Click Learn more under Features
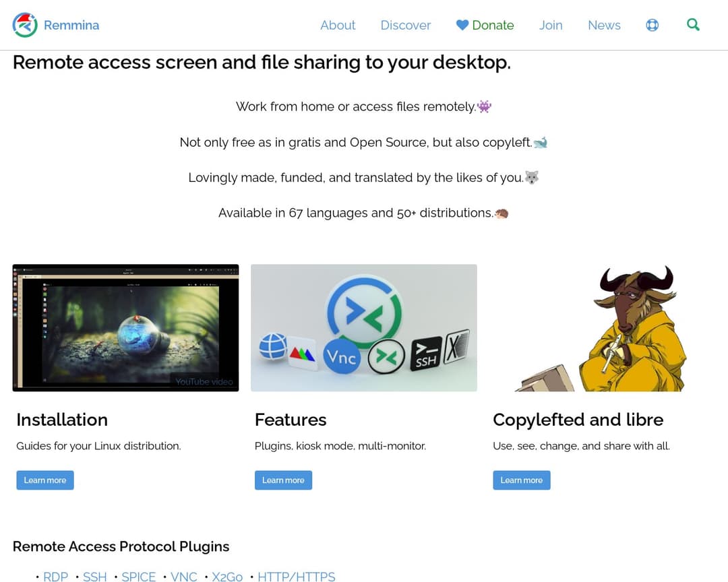 coord(283,480)
